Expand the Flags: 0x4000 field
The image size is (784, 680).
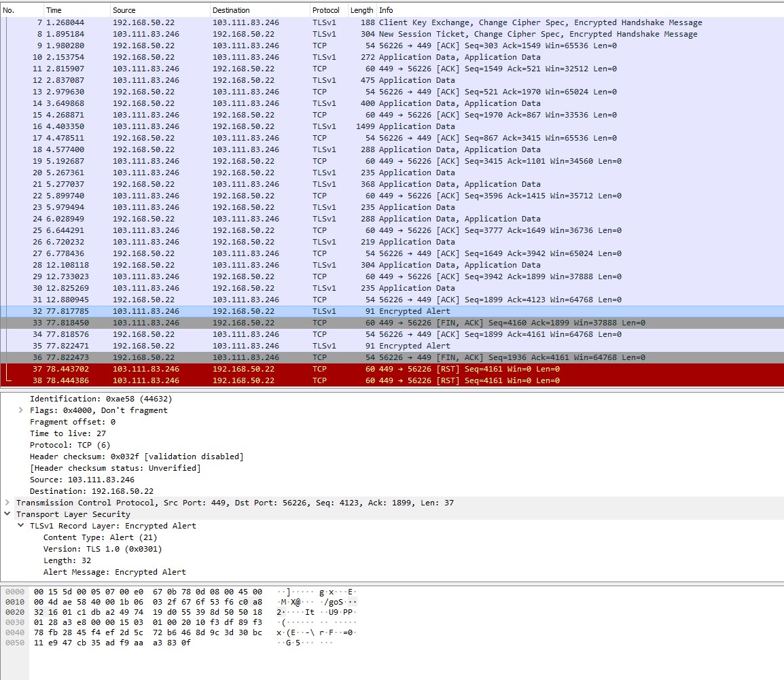coord(21,410)
